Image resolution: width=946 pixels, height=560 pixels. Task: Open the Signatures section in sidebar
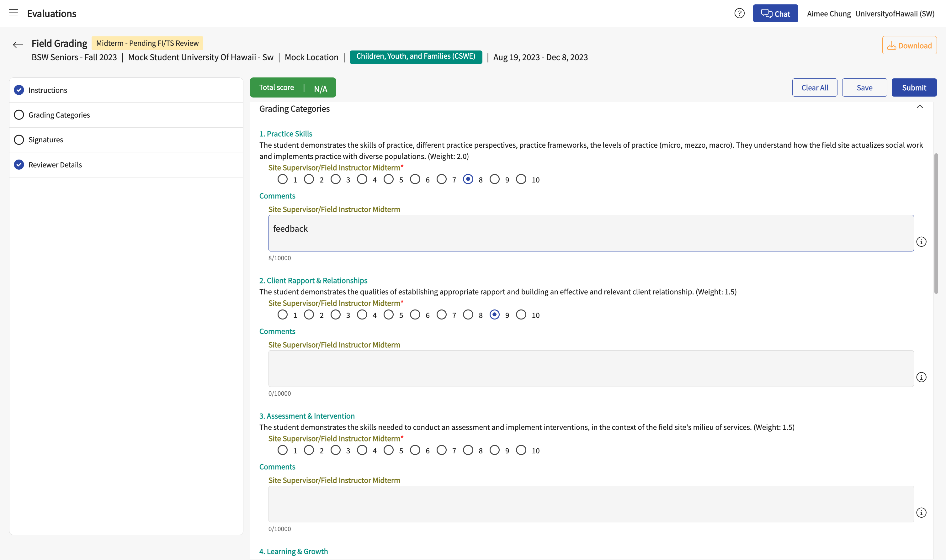[x=126, y=140]
